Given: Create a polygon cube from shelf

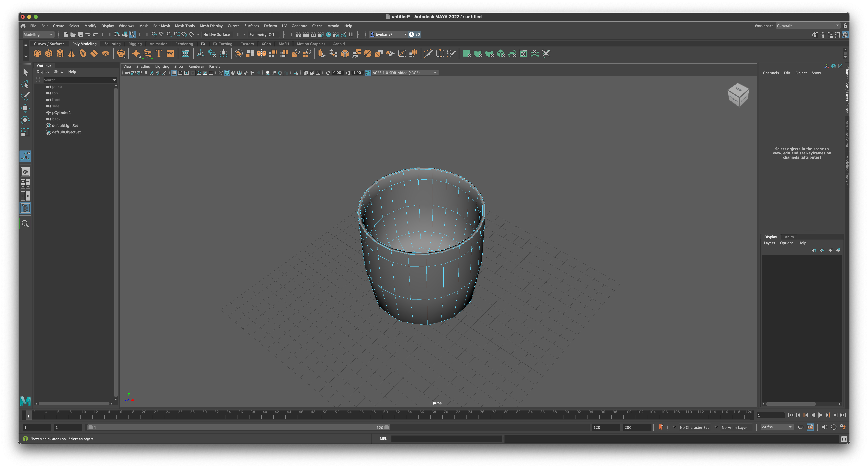Looking at the screenshot, I should [49, 53].
